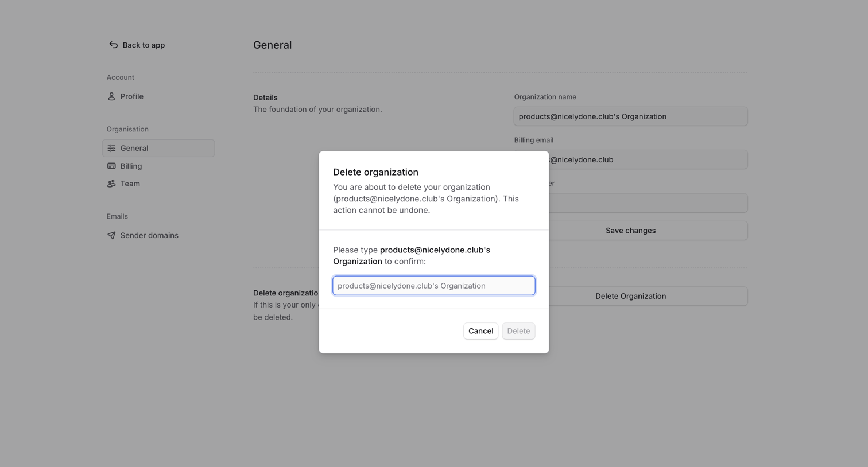Click the Billing email label
The height and width of the screenshot is (467, 868).
[x=533, y=140]
